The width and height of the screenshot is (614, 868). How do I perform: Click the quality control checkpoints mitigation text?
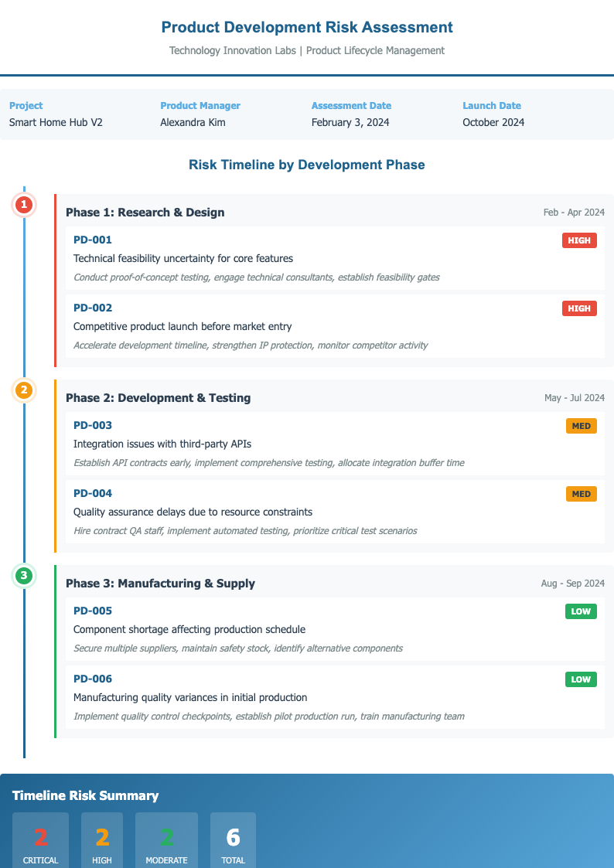coord(269,717)
